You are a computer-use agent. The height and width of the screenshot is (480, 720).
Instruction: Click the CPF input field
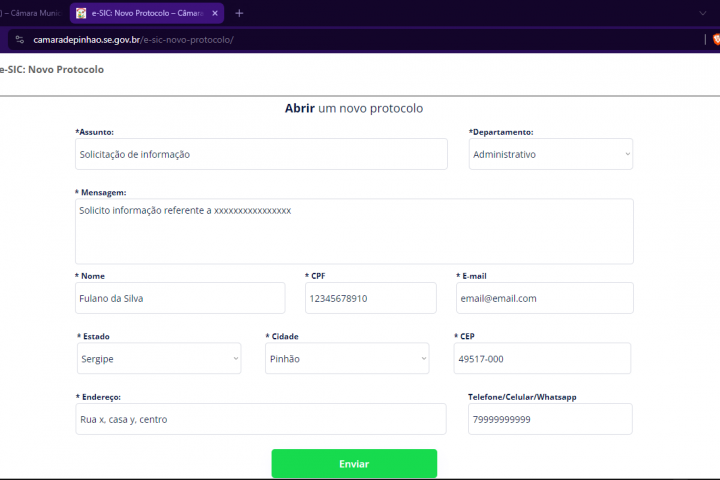[370, 298]
